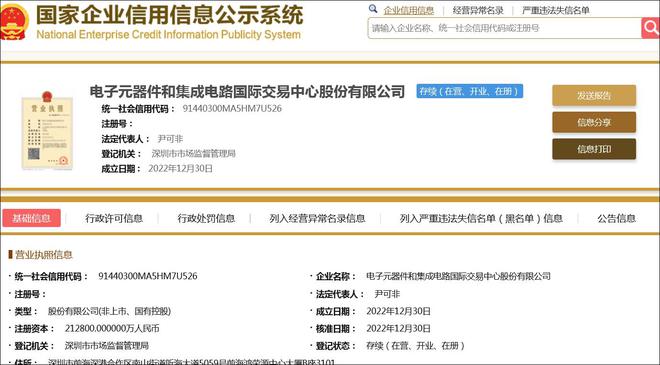Click the 信息打印 button
660x365 pixels.
594,149
